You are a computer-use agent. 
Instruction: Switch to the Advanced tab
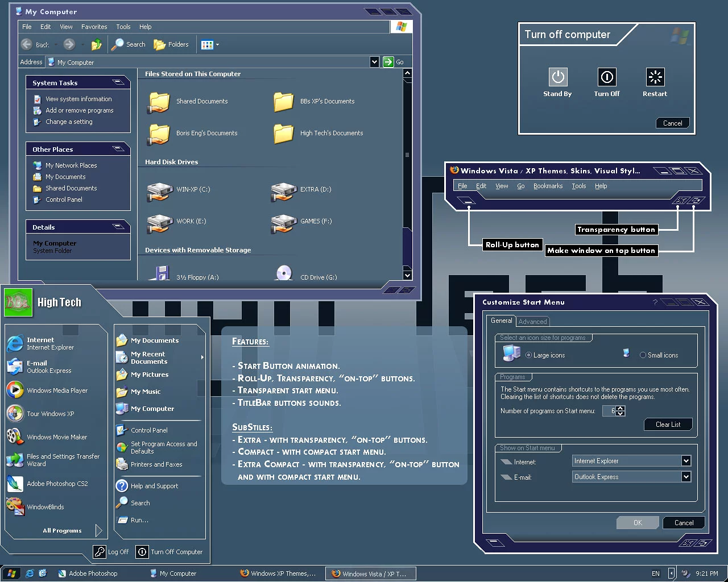(x=532, y=322)
